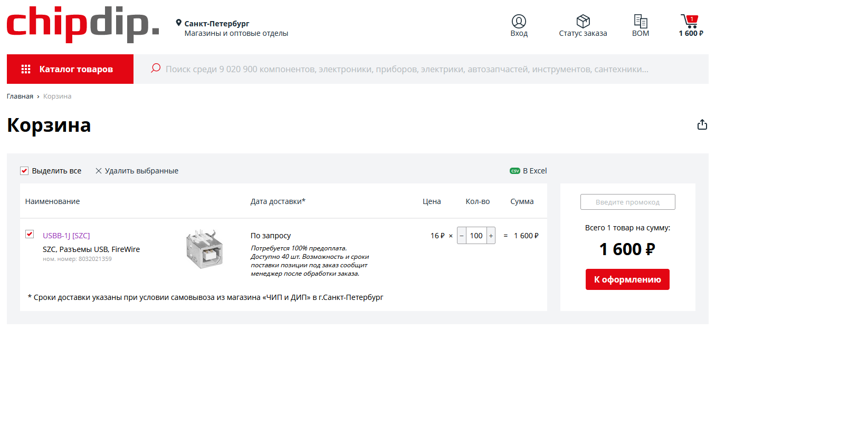Go to Главная breadcrumb
Screen dimensions: 868x437
[x=20, y=96]
